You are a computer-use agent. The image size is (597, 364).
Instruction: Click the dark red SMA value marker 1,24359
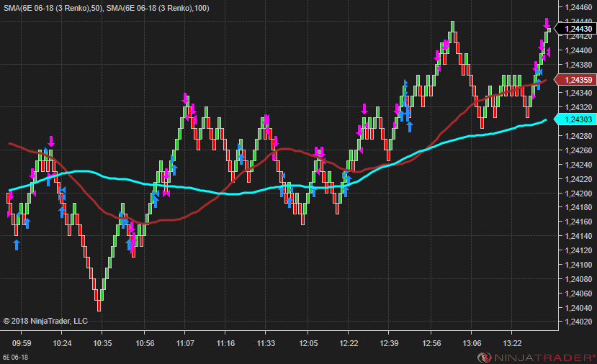tap(578, 80)
